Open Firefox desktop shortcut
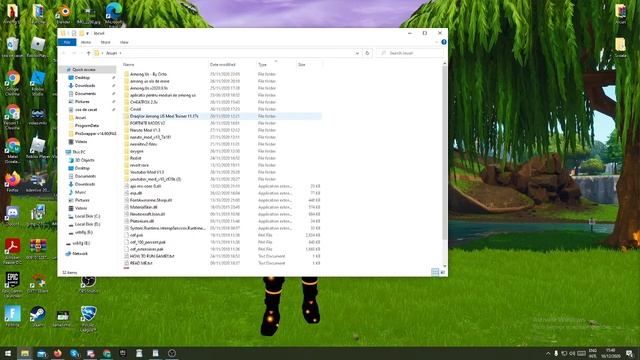 pyautogui.click(x=13, y=182)
